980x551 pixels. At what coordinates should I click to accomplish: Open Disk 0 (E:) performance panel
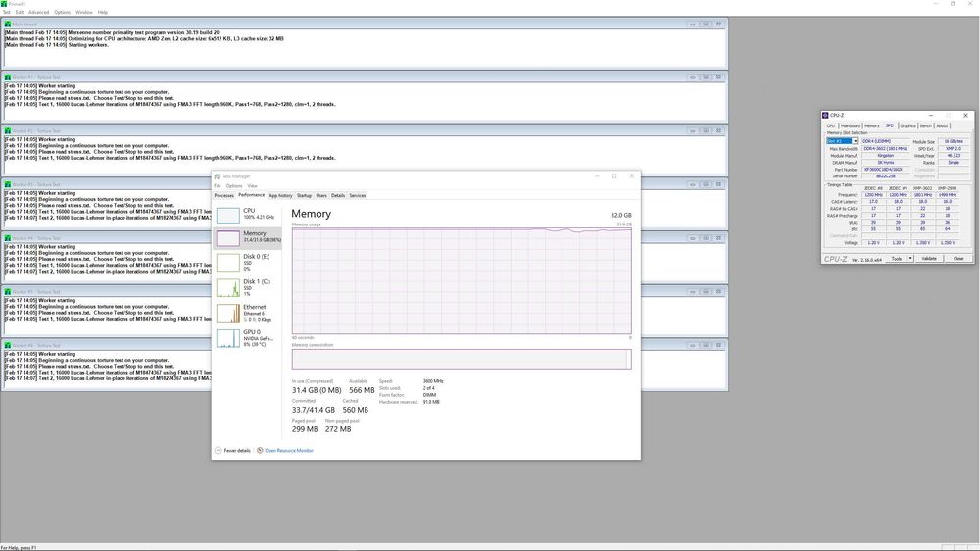click(227, 263)
